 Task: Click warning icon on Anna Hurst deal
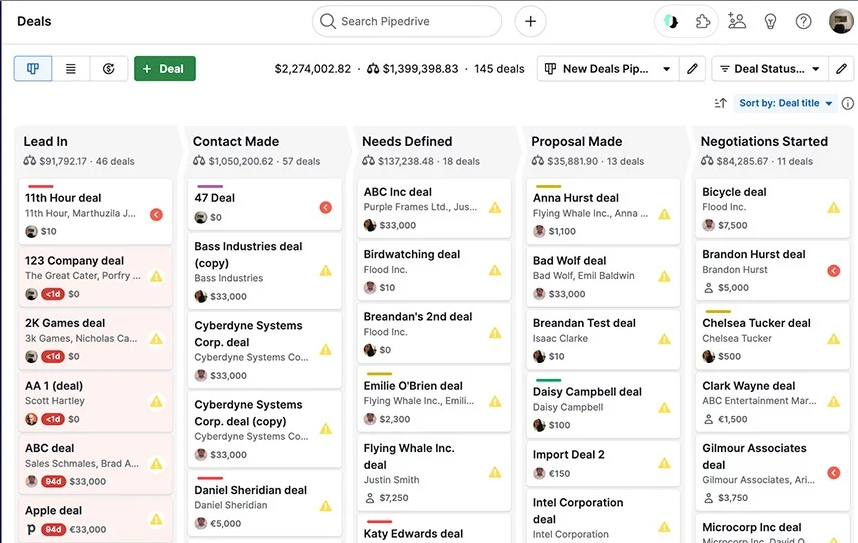click(x=664, y=214)
